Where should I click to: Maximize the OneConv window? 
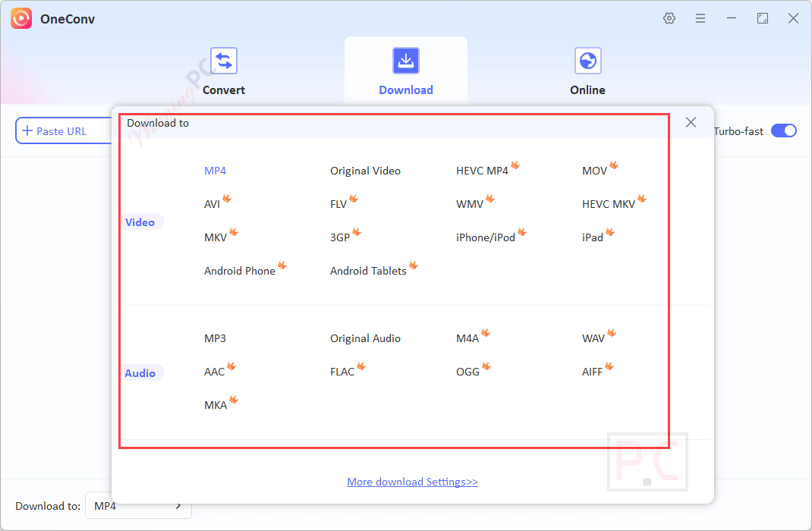tap(762, 19)
